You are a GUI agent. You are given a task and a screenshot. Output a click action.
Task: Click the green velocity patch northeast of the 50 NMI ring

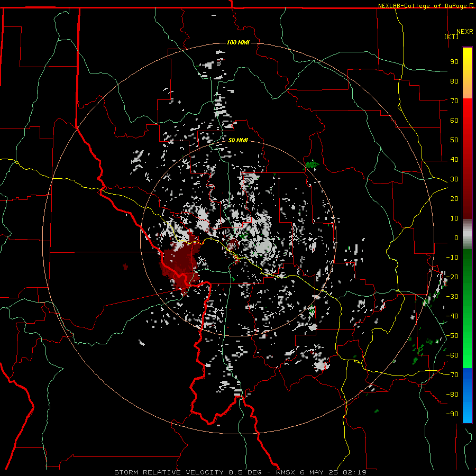pos(312,164)
